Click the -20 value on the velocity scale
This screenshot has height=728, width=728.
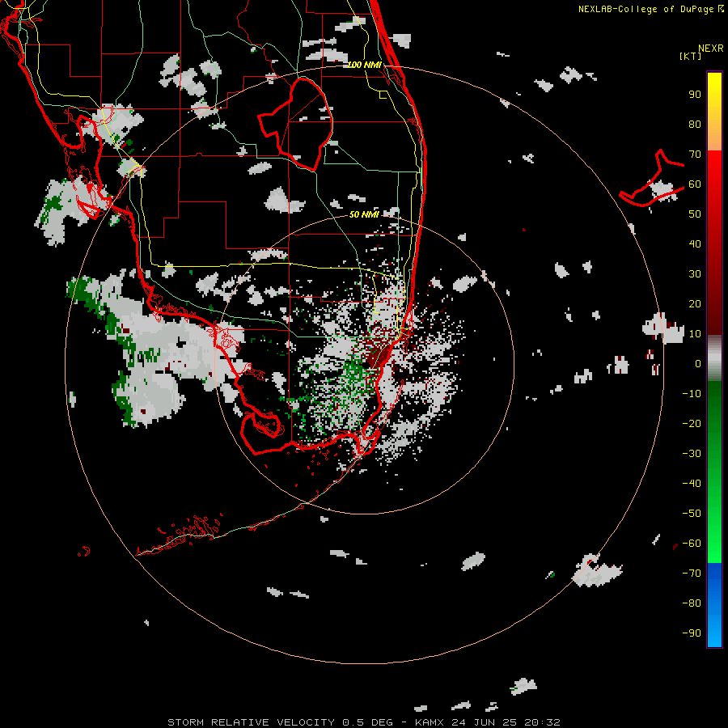[x=692, y=423]
